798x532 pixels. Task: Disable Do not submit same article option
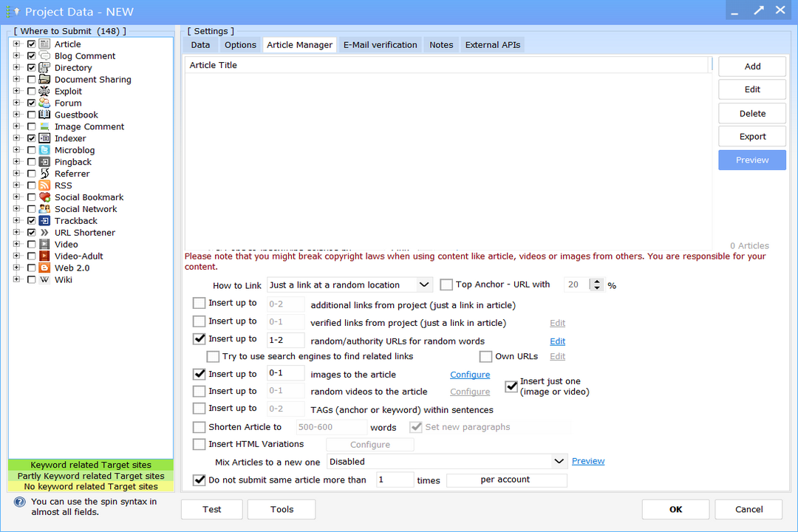point(199,480)
